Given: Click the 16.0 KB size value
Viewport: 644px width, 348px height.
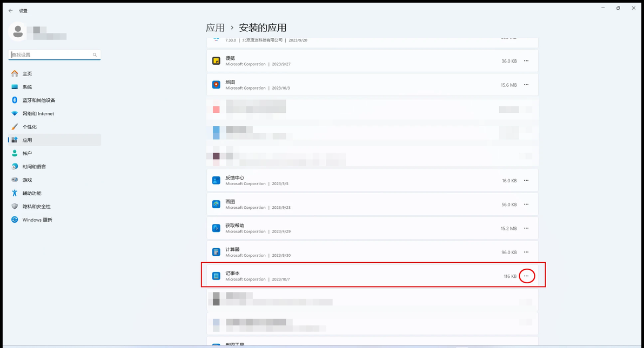Looking at the screenshot, I should (x=509, y=181).
